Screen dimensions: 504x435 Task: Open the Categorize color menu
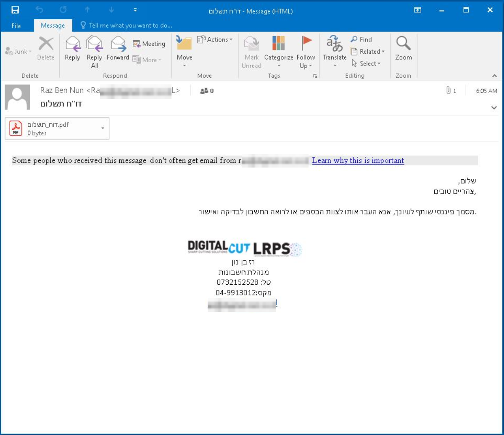coord(279,51)
